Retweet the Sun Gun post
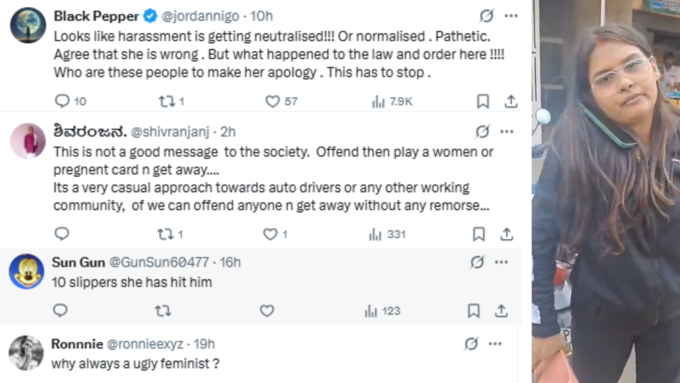 [x=163, y=311]
